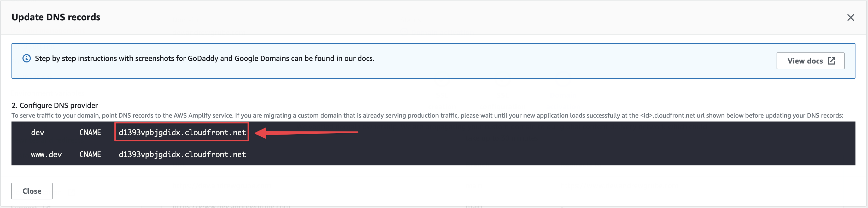Click the external link icon beside View docs

[x=831, y=61]
